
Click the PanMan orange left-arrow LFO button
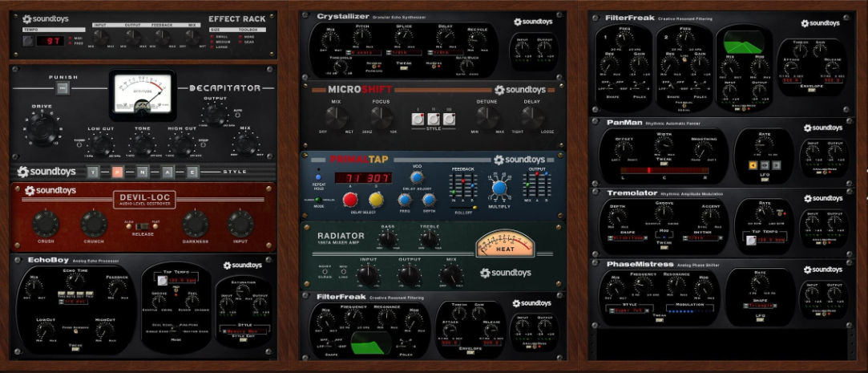click(x=753, y=165)
